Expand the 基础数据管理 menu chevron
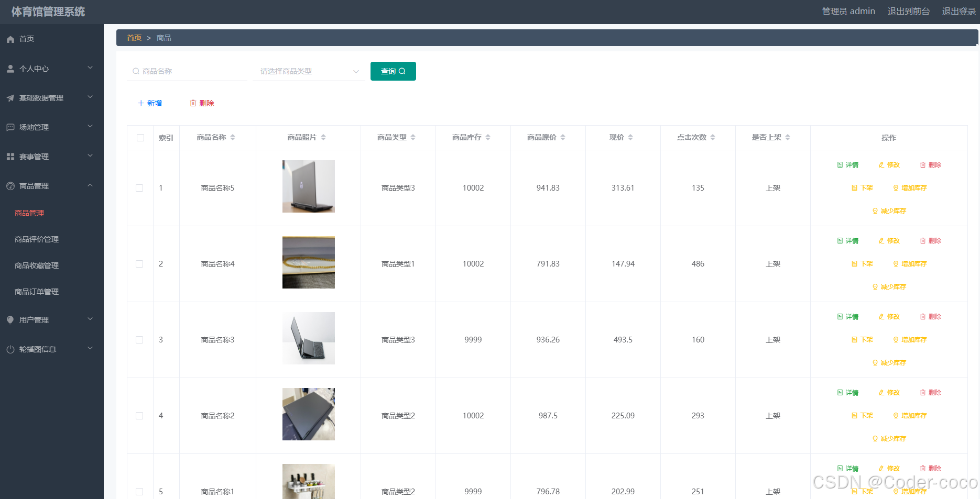The image size is (980, 499). 90,97
